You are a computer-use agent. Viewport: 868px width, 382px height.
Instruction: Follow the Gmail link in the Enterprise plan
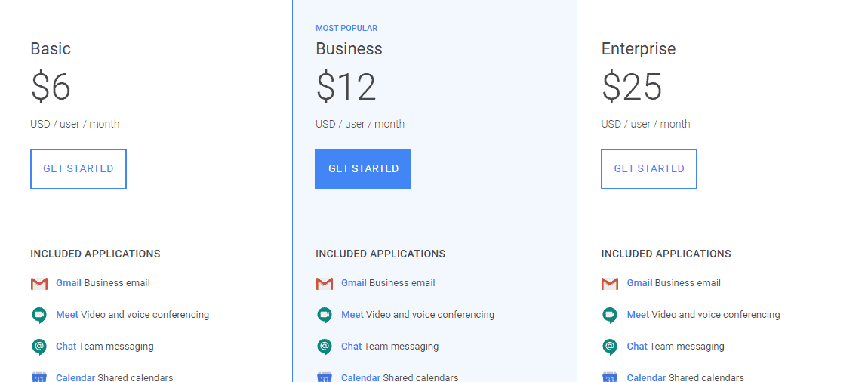point(639,283)
